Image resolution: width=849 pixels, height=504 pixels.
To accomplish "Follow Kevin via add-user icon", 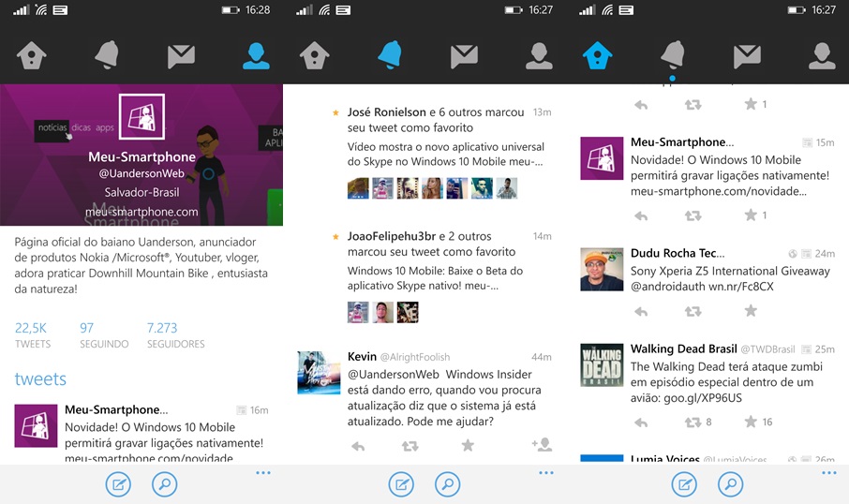I will pyautogui.click(x=542, y=444).
